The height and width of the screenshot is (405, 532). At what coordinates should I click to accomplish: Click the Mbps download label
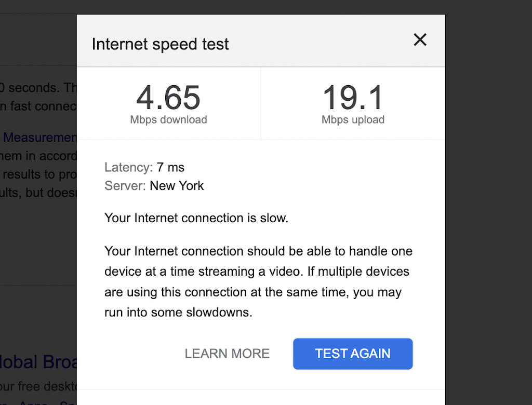point(168,120)
